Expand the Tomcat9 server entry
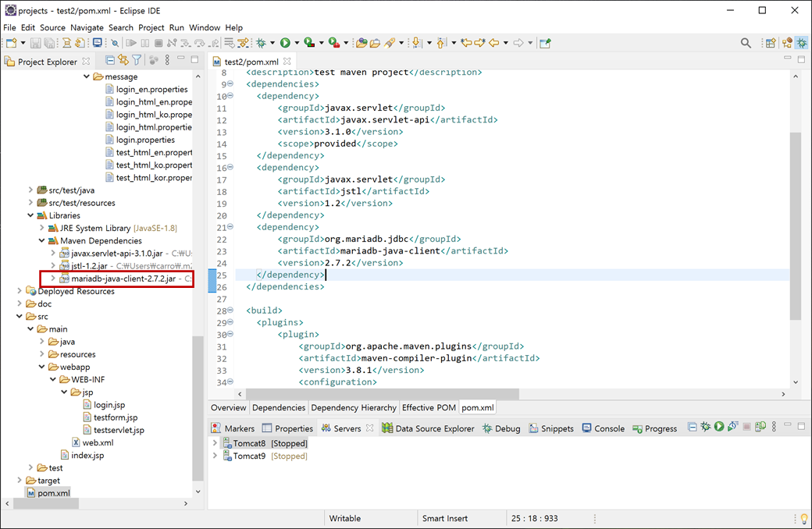Image resolution: width=812 pixels, height=529 pixels. coord(215,456)
